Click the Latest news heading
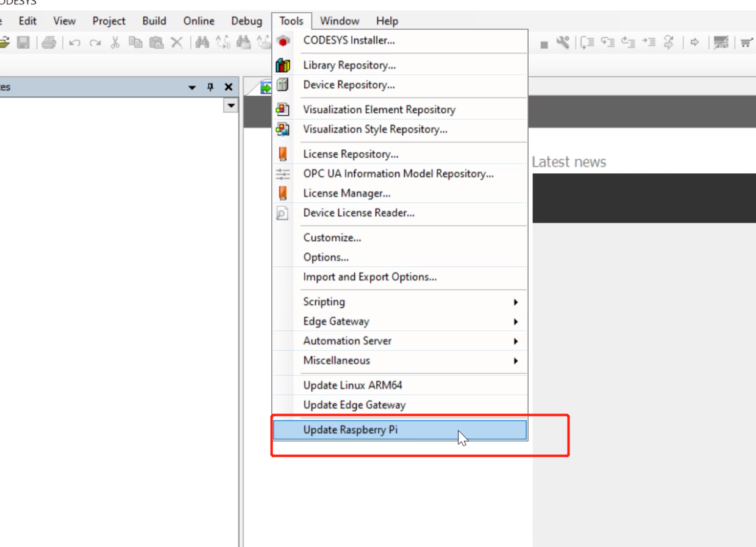This screenshot has height=547, width=756. click(569, 162)
